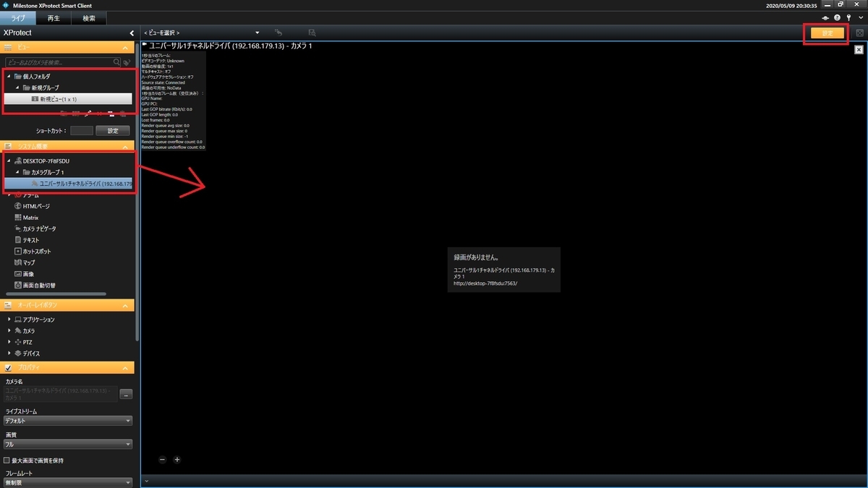Click the ショートカット input box

coord(81,131)
